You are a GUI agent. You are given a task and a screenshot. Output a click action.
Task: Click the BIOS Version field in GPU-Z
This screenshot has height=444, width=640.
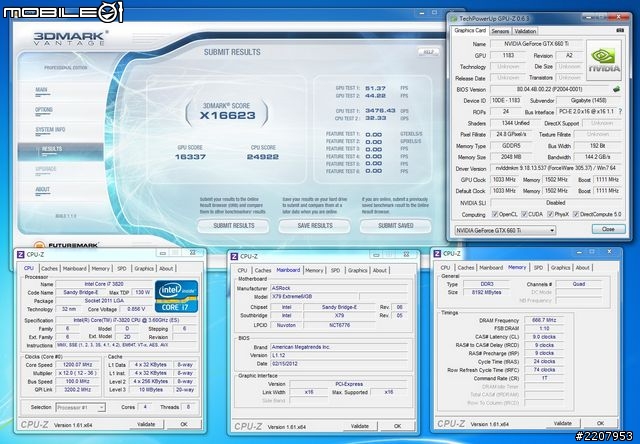pos(550,89)
